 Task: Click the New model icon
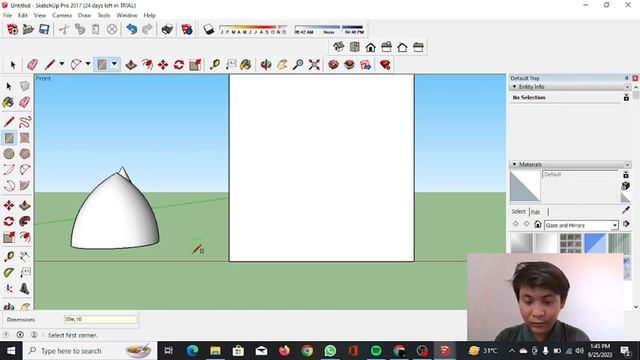13,29
